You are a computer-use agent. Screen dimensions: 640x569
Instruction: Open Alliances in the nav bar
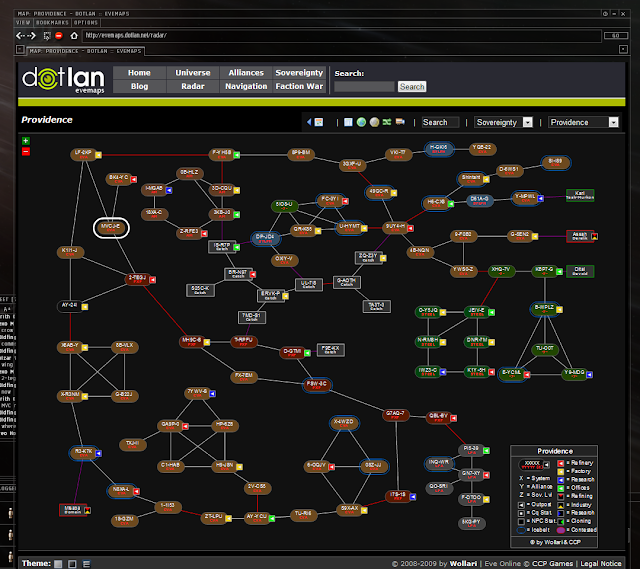(246, 73)
